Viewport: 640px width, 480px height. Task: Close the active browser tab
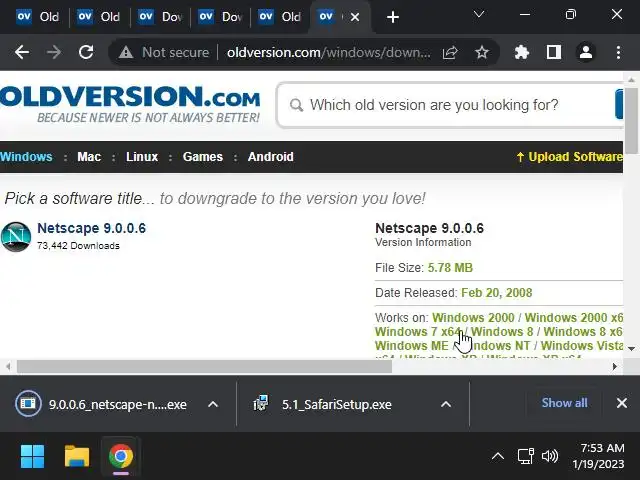click(x=355, y=17)
